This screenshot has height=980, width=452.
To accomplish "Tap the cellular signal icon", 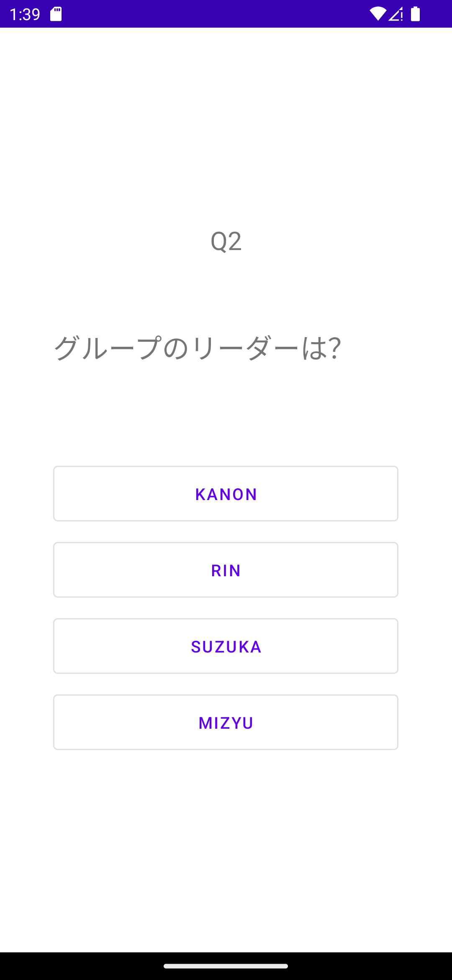I will pyautogui.click(x=395, y=14).
